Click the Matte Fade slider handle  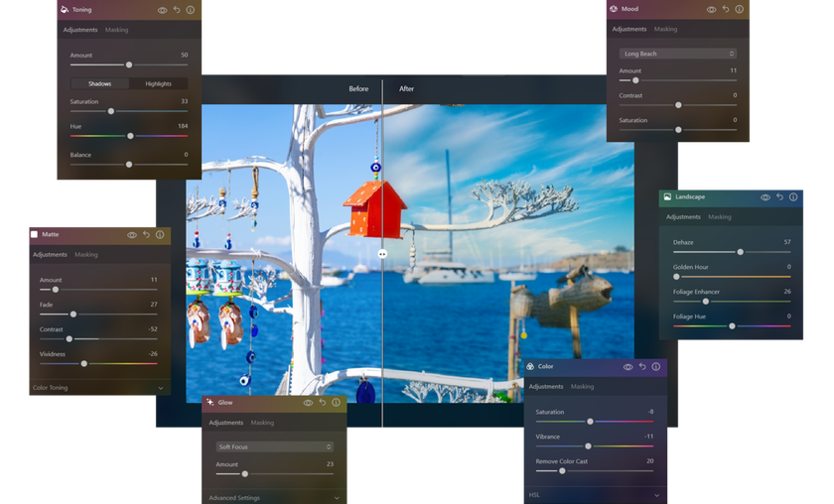tap(73, 315)
